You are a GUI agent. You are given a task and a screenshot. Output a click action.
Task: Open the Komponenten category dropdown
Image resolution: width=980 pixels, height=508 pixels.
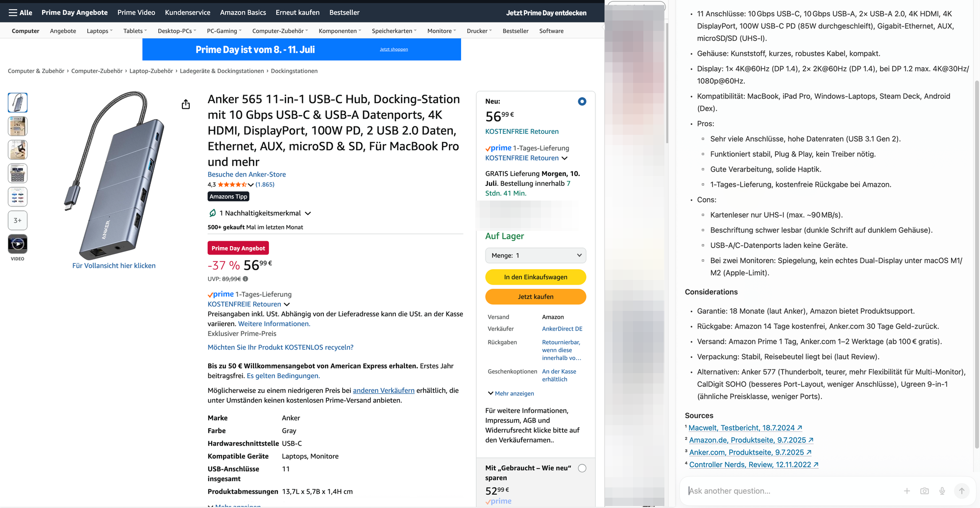point(340,31)
